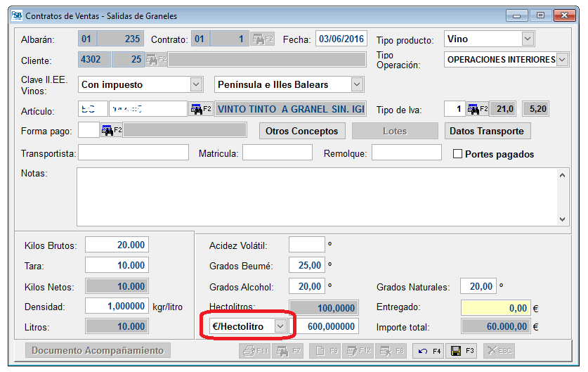The image size is (588, 372).
Task: Click the Hectolitros value 100,0000
Action: click(x=324, y=308)
